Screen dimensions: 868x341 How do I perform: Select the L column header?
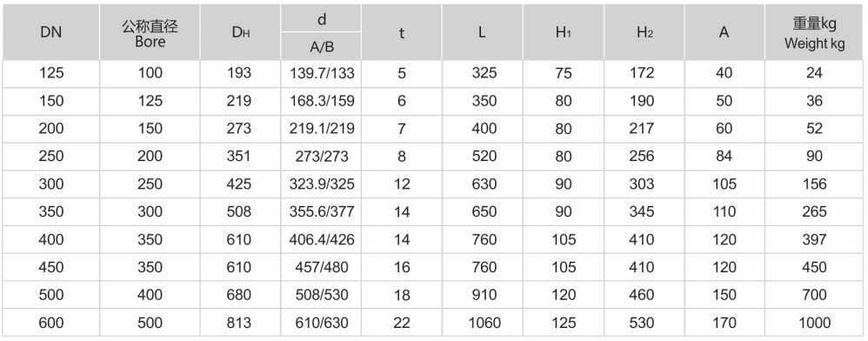point(482,33)
